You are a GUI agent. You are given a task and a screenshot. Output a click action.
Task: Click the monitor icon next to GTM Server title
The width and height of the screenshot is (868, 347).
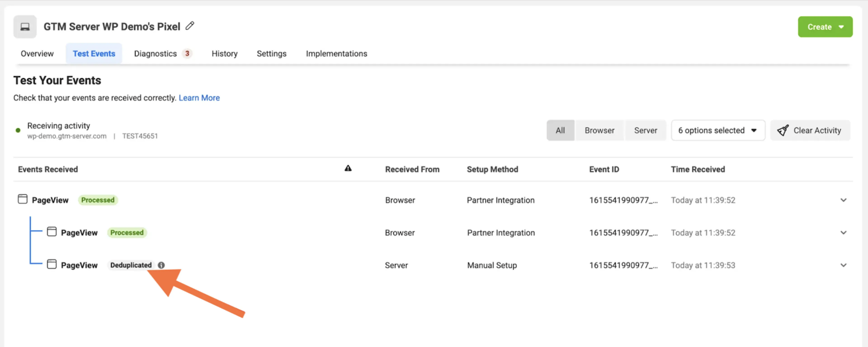tap(24, 26)
